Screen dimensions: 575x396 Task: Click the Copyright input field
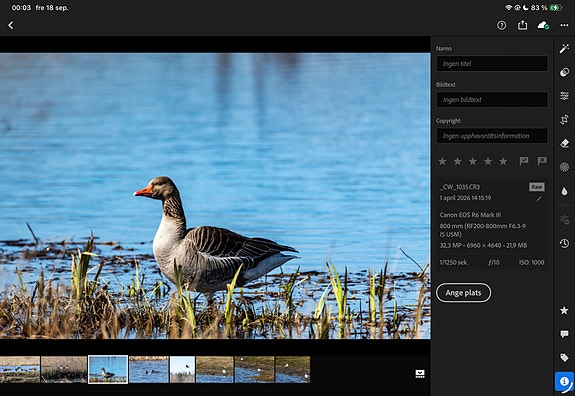click(492, 136)
